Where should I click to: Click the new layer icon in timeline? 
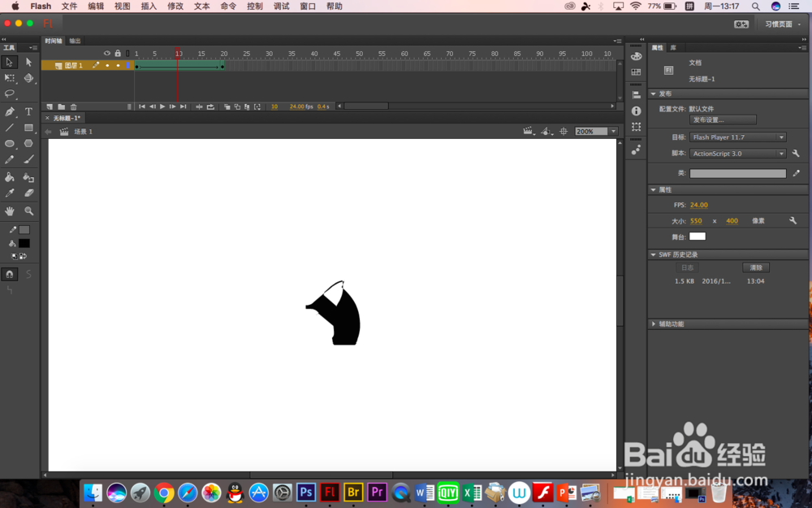click(50, 106)
